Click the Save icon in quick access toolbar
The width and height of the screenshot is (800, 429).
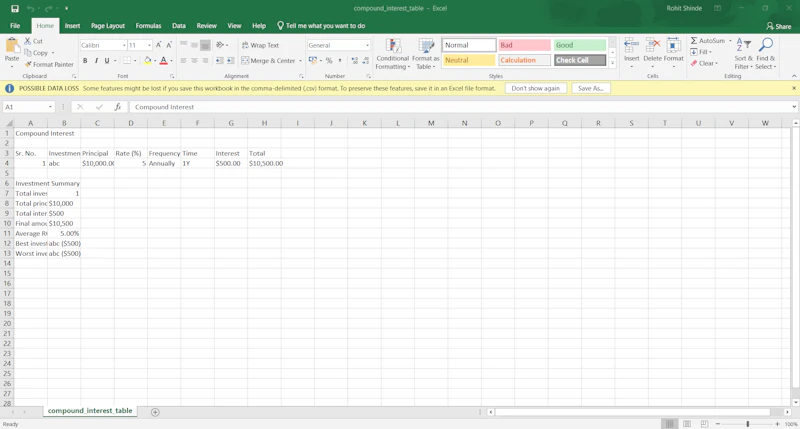coord(15,8)
